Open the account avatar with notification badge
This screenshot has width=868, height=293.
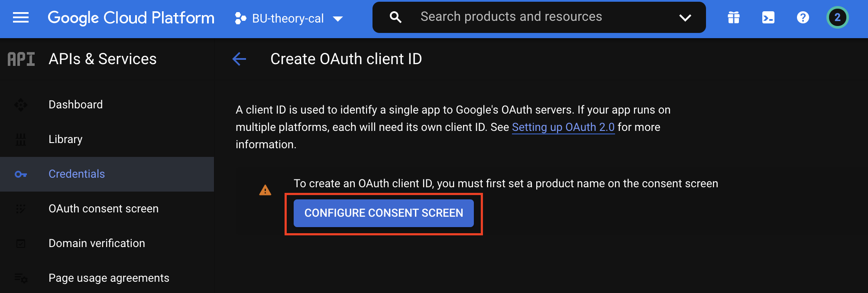pyautogui.click(x=837, y=18)
